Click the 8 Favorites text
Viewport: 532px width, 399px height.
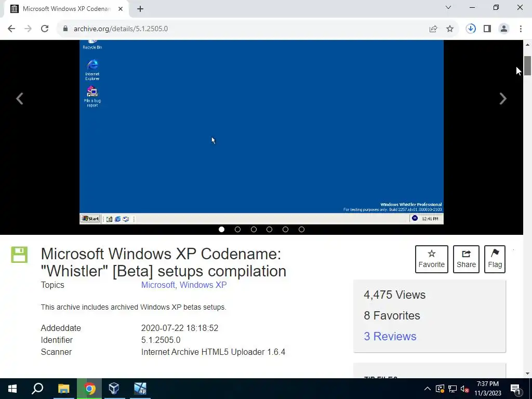(x=392, y=315)
